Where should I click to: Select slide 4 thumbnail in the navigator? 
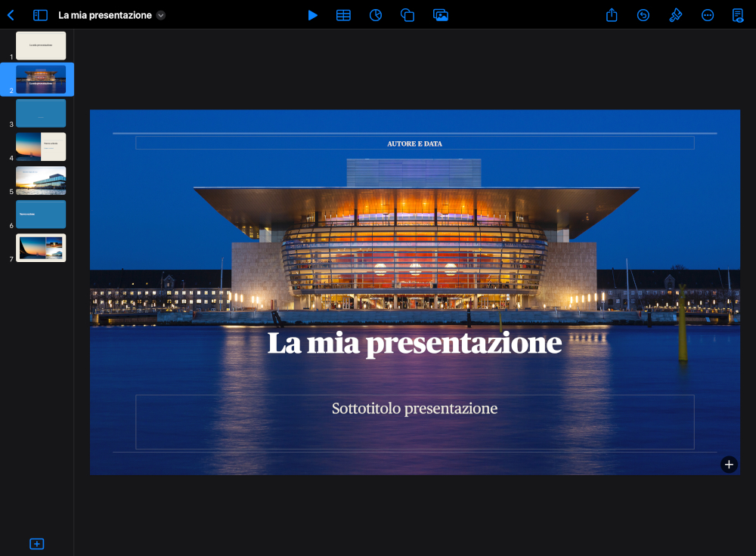(41, 147)
